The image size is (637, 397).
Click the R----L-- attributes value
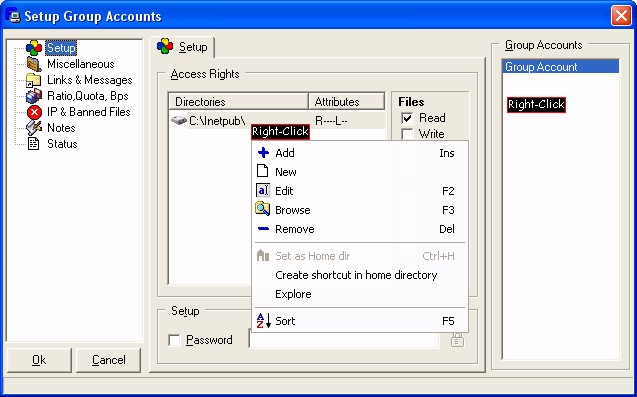(331, 121)
